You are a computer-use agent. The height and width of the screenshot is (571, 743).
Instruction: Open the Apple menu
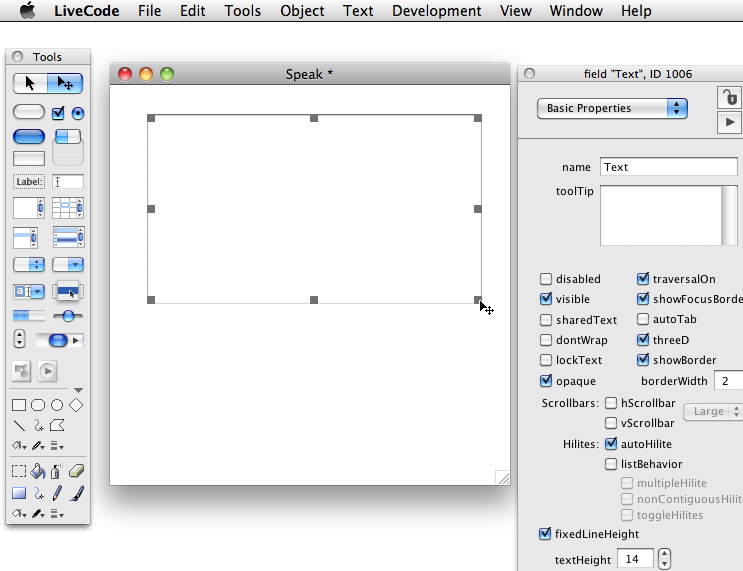click(x=27, y=10)
